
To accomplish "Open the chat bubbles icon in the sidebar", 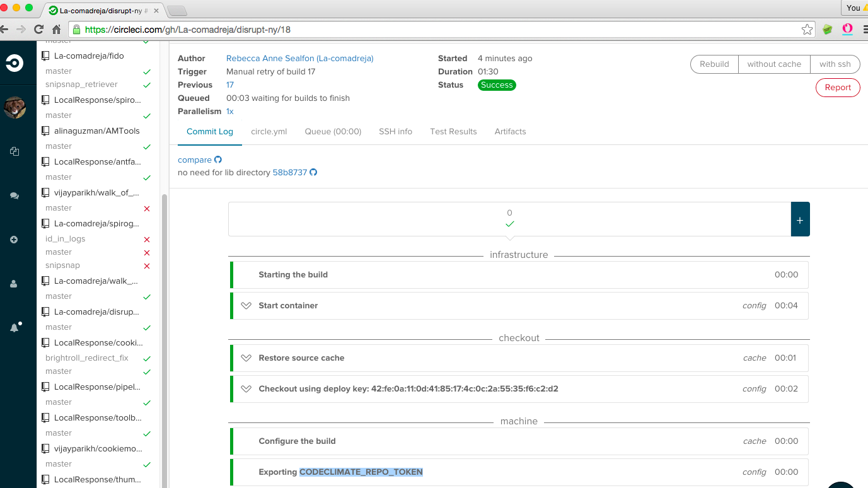I will (14, 195).
